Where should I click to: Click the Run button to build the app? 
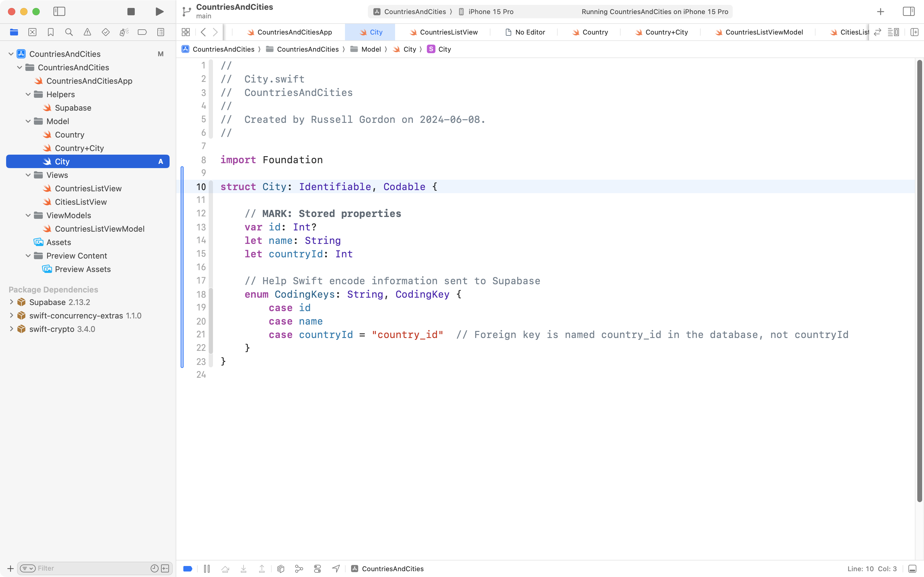(159, 11)
